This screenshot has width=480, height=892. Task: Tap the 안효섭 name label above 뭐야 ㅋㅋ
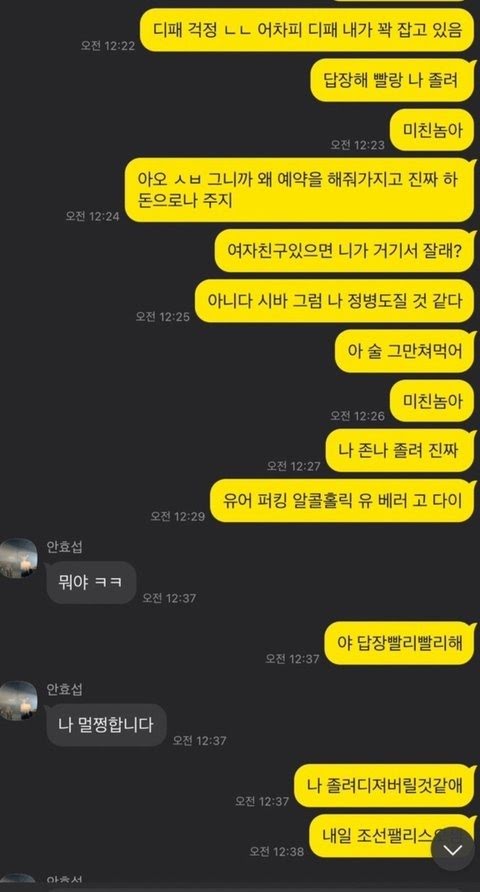(64, 547)
